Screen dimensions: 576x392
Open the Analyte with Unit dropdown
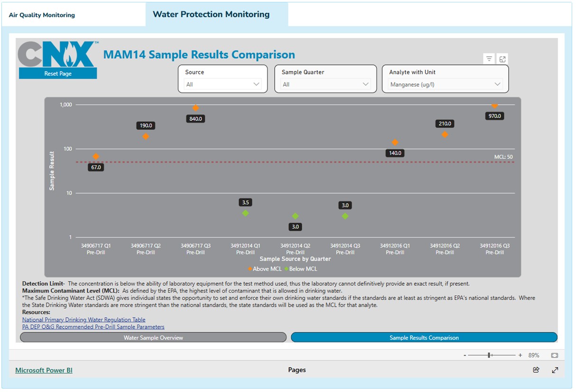click(x=445, y=84)
